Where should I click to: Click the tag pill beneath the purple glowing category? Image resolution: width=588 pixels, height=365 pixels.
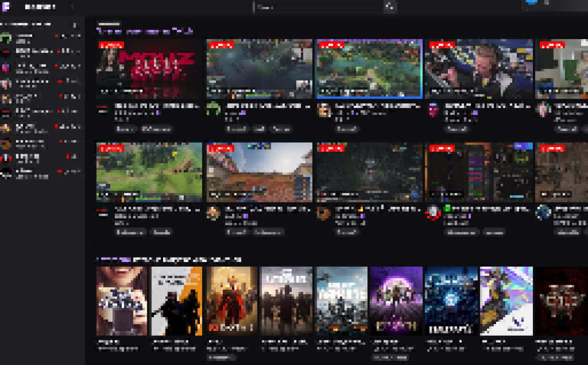click(x=390, y=358)
